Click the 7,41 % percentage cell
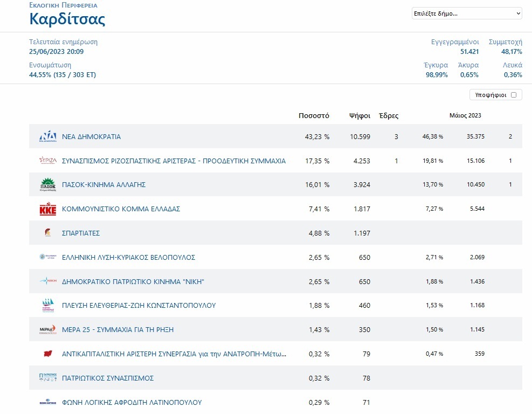Image resolution: width=532 pixels, height=414 pixels. tap(319, 209)
